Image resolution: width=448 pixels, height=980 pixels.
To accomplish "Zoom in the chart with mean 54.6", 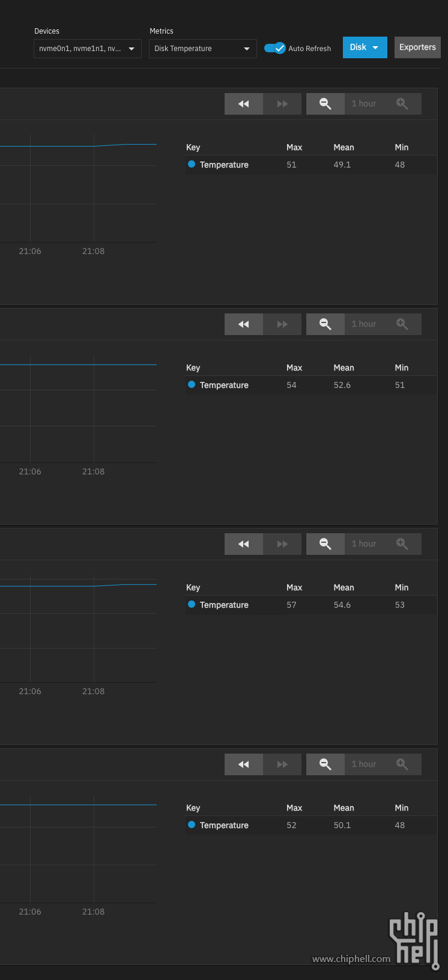I will click(402, 544).
